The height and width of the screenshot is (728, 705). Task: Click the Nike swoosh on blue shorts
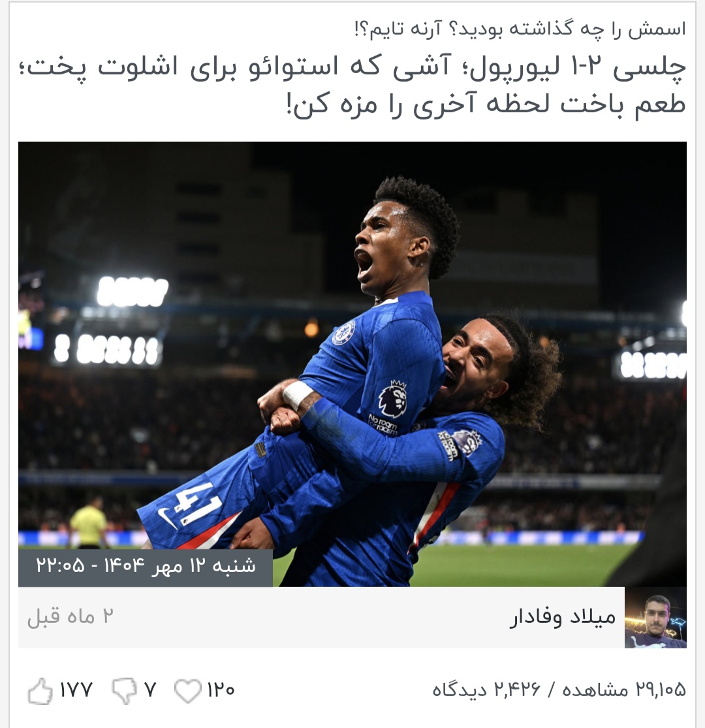(166, 518)
